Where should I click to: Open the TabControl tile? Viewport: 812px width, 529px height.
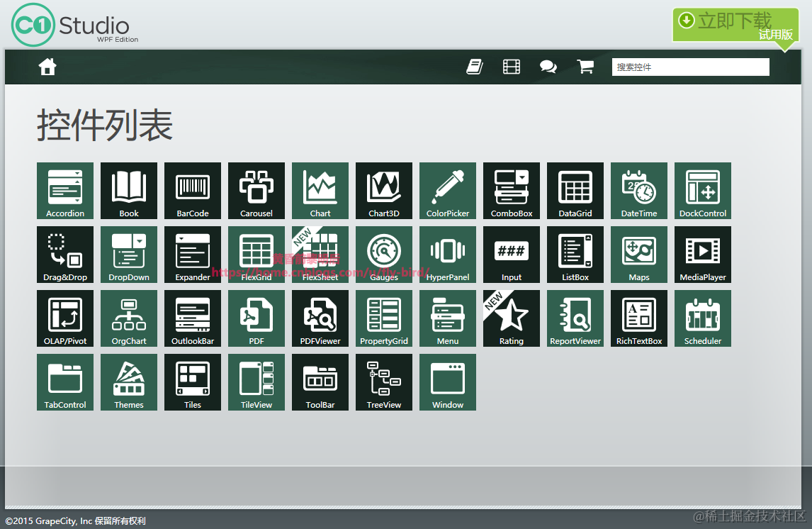point(65,382)
